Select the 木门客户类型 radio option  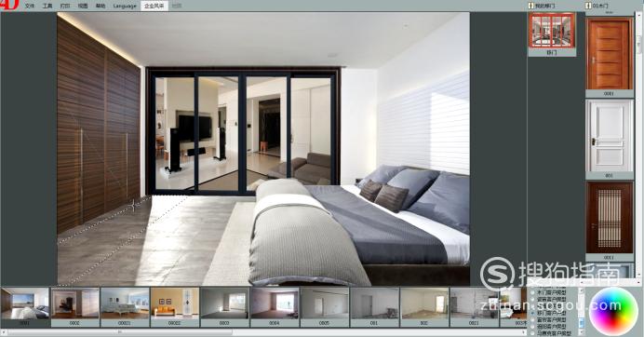click(551, 292)
